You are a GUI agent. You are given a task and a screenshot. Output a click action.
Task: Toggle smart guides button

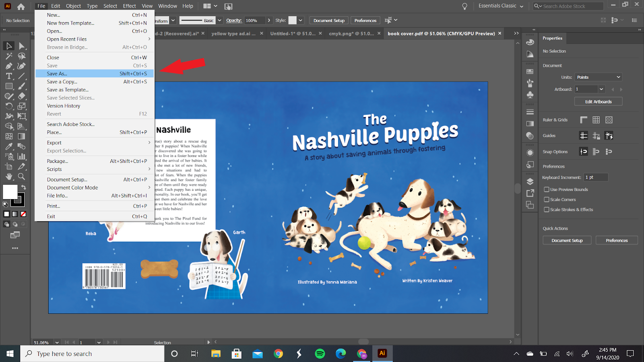click(x=609, y=136)
